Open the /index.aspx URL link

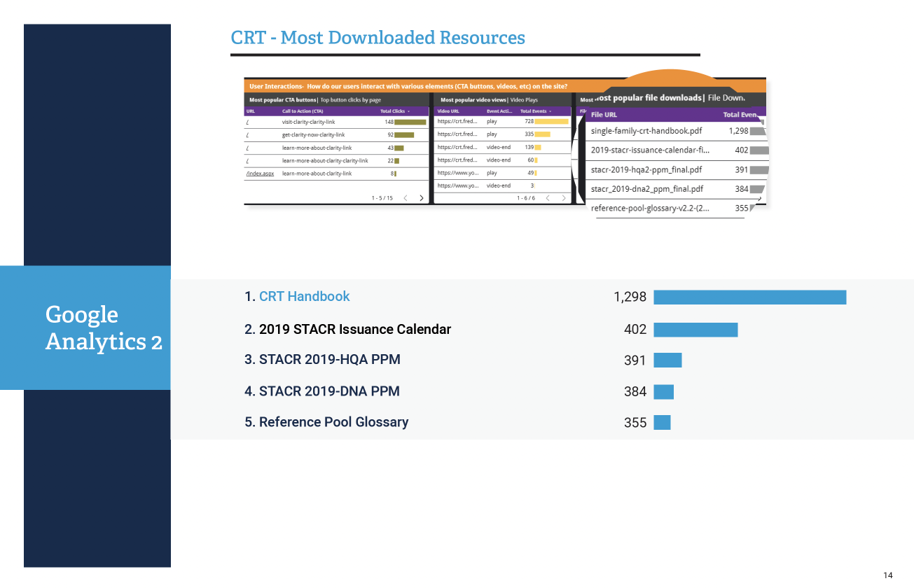260,173
